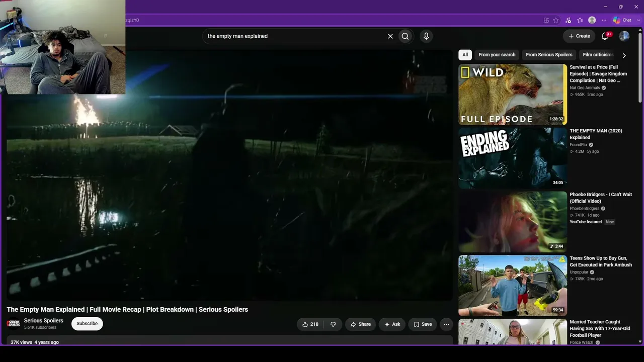This screenshot has height=362, width=644.
Task: Click the '37K views 4 years ago' description text
Action: click(35, 342)
